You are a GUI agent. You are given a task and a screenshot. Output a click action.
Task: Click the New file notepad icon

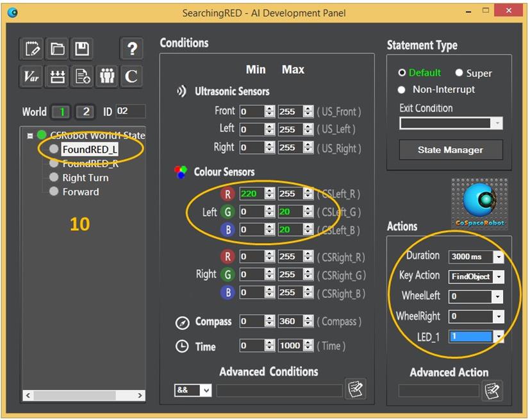click(x=31, y=48)
